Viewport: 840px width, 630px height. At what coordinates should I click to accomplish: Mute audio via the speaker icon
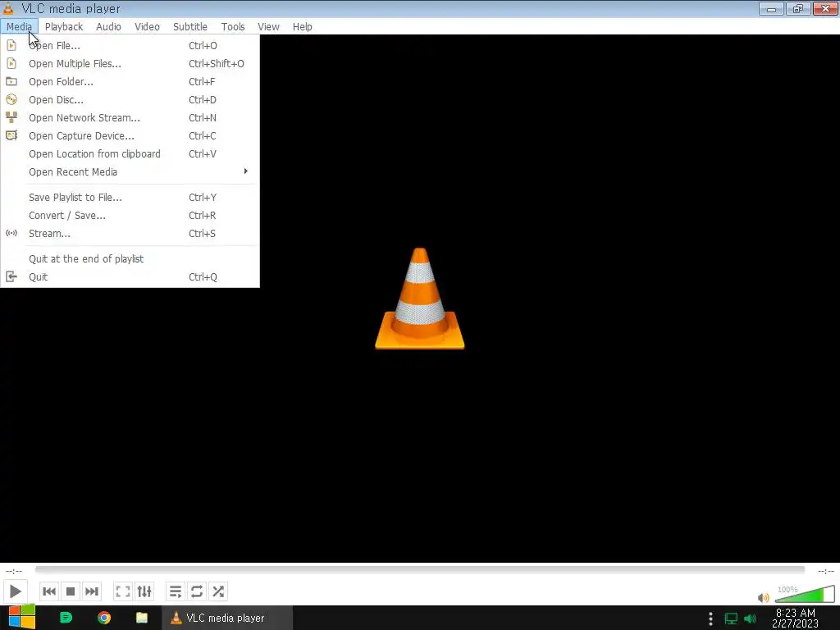point(764,597)
